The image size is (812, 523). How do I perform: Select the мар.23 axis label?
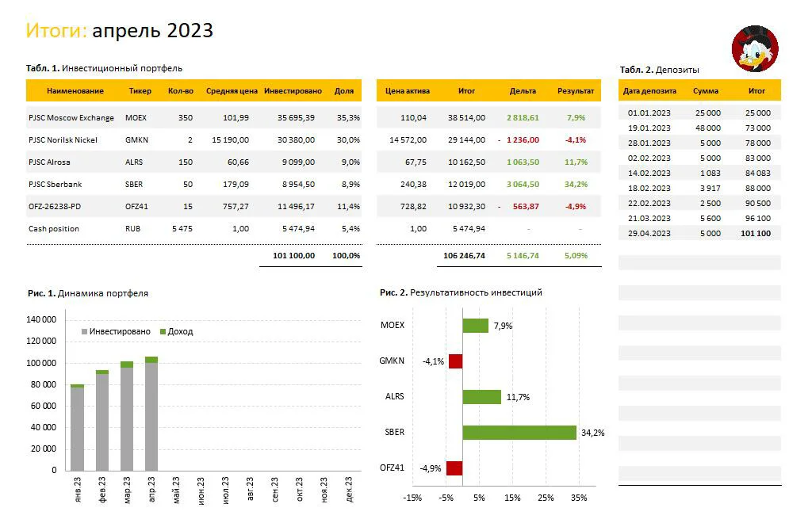pyautogui.click(x=127, y=490)
